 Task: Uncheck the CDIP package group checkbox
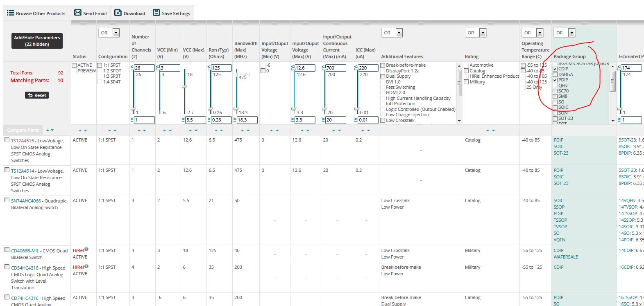(x=555, y=69)
